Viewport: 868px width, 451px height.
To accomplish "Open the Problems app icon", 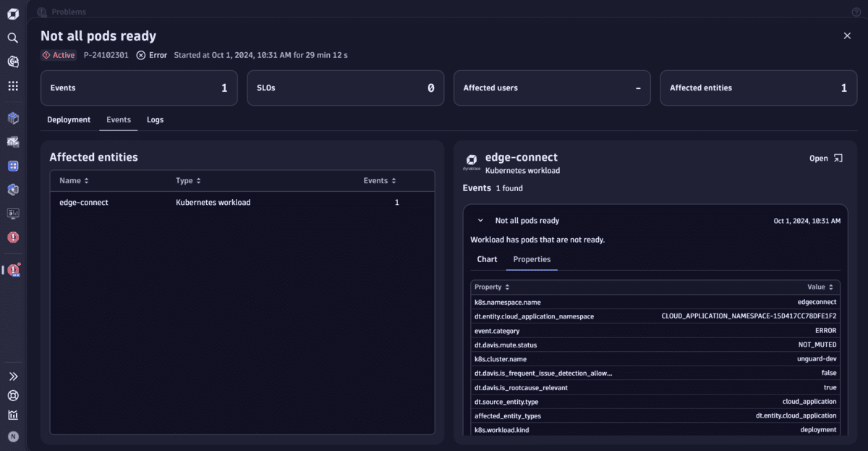I will click(12, 237).
